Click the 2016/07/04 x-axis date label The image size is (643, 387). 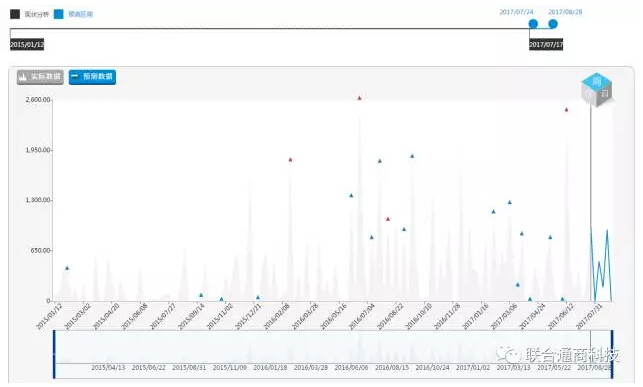click(x=362, y=316)
